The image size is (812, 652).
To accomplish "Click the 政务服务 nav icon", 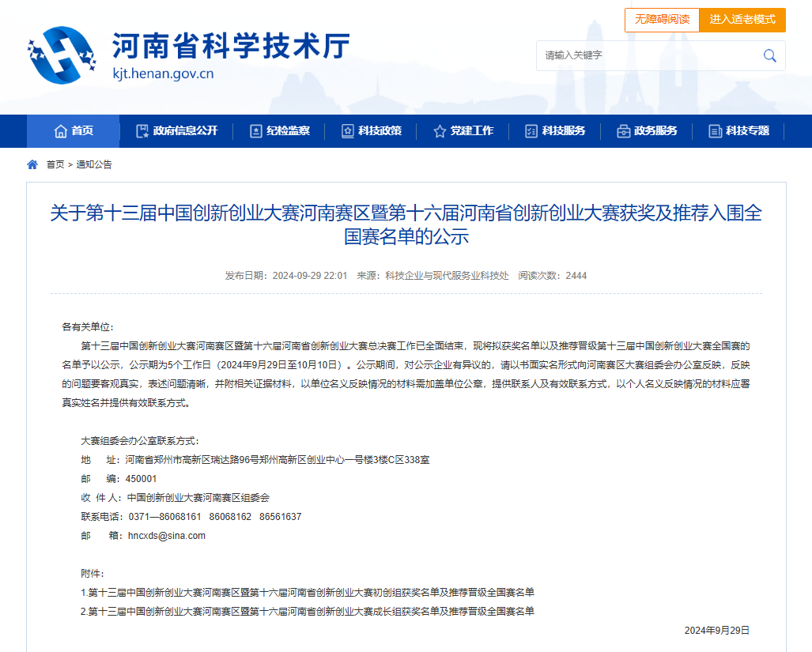I will point(623,131).
